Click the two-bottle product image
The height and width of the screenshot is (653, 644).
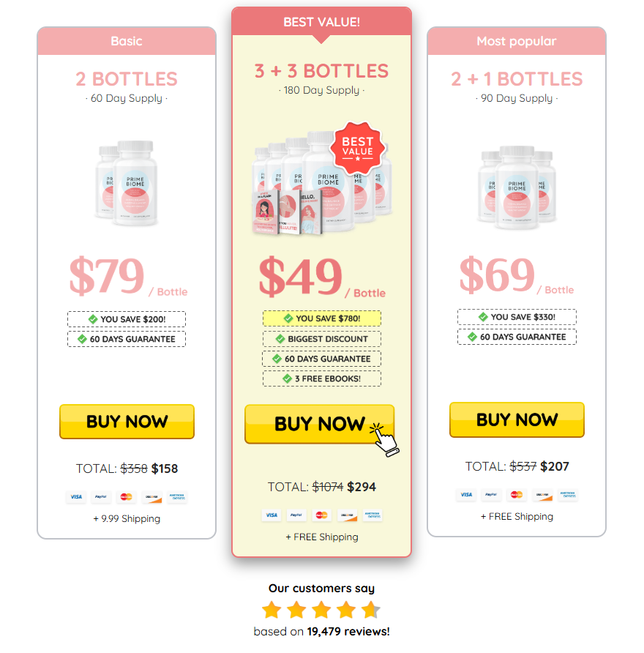[127, 183]
